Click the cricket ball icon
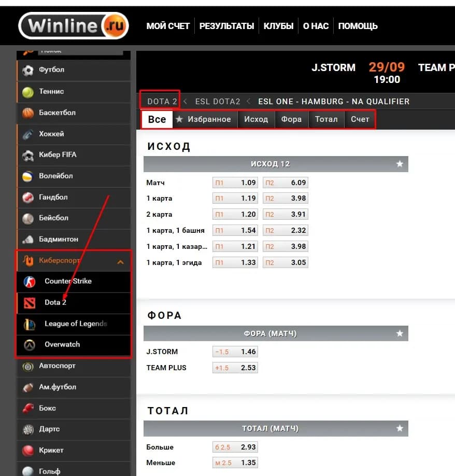 (x=28, y=451)
